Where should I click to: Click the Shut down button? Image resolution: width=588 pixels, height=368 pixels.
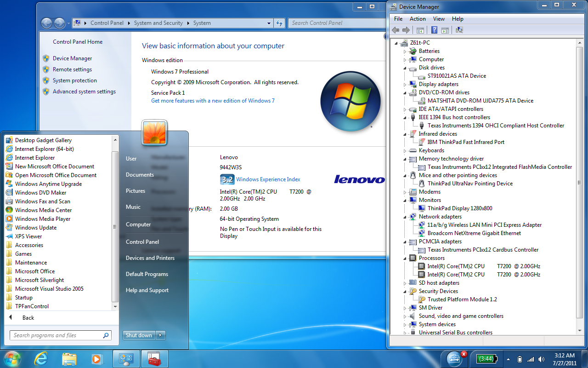click(139, 335)
